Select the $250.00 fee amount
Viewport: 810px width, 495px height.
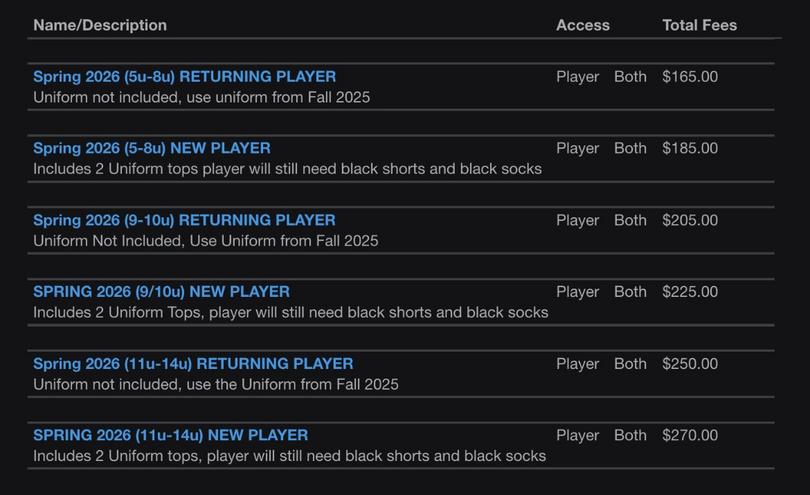pyautogui.click(x=689, y=364)
